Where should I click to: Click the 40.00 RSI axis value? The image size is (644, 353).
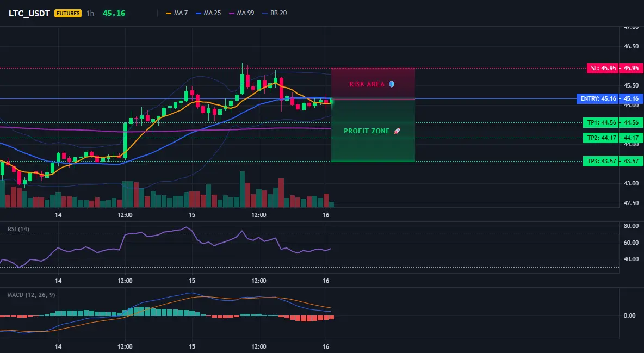pos(631,259)
